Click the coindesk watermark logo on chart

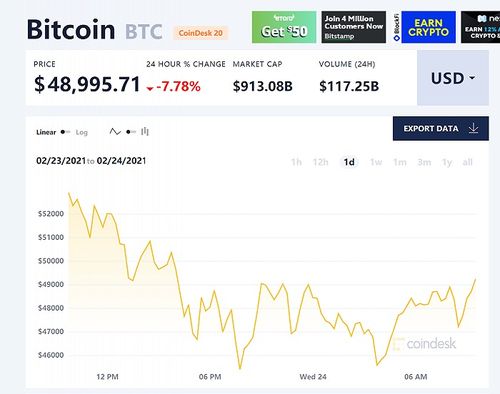[x=424, y=343]
